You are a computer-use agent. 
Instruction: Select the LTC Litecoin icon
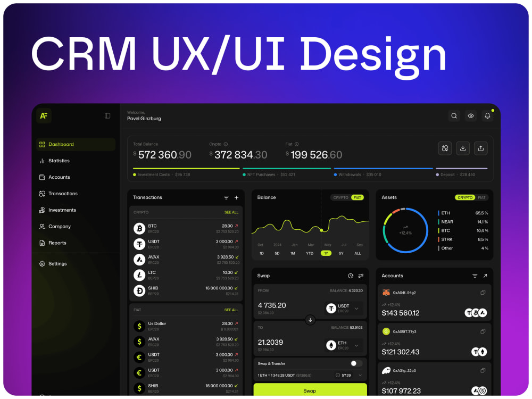point(139,275)
